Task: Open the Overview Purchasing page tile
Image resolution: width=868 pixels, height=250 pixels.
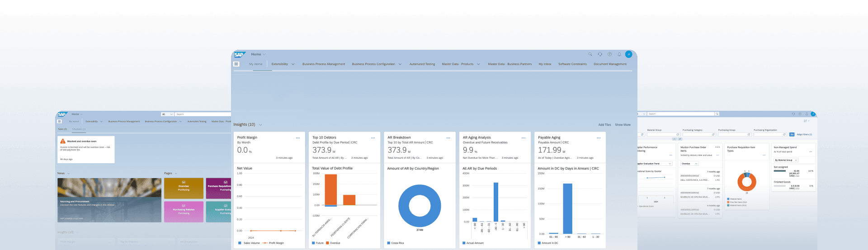Action: [x=184, y=188]
